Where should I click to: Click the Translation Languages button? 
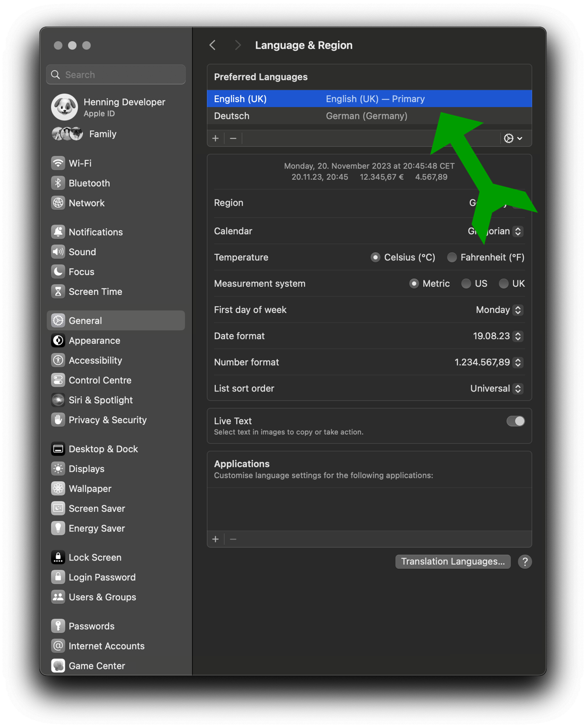[452, 562]
